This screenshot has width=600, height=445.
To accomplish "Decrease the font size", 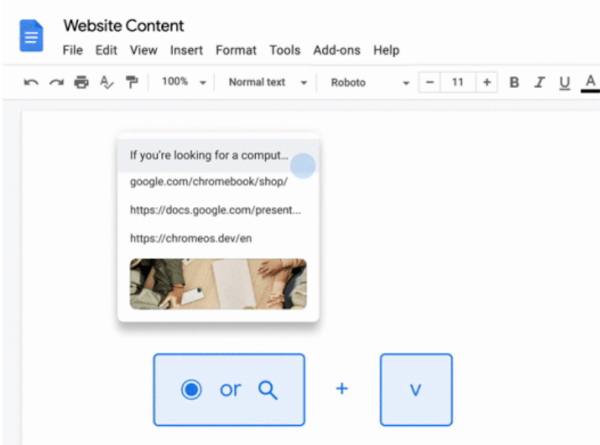I will [430, 82].
